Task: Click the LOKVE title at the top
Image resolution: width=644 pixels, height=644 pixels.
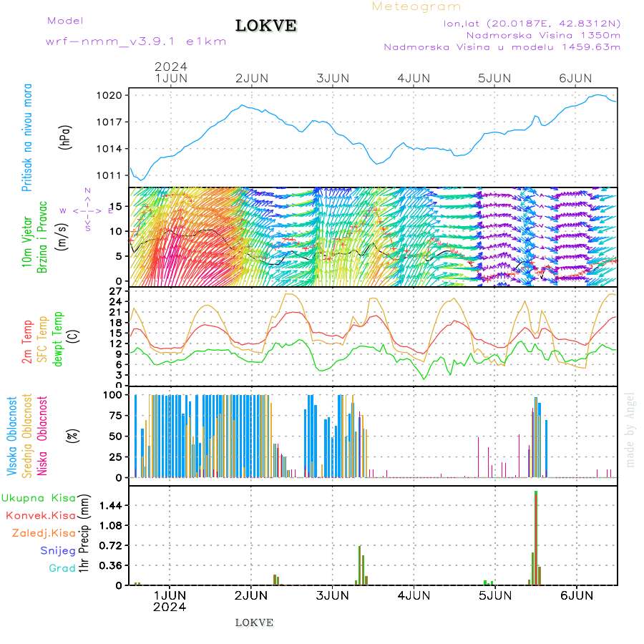Action: pyautogui.click(x=265, y=26)
